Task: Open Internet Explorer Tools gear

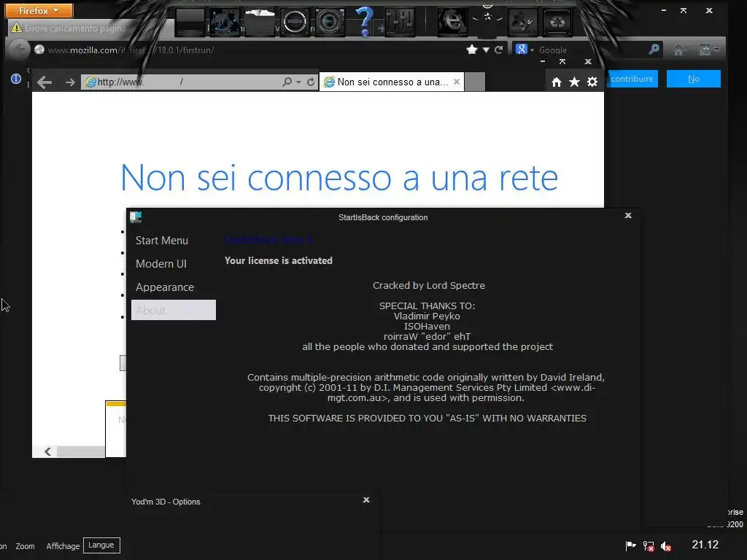Action: point(592,82)
